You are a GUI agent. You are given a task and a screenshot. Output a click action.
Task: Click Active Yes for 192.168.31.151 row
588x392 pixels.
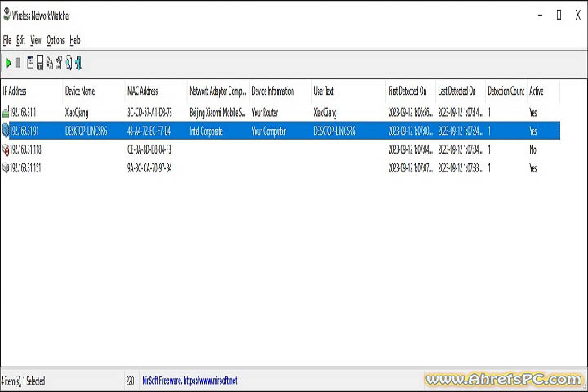pyautogui.click(x=533, y=167)
